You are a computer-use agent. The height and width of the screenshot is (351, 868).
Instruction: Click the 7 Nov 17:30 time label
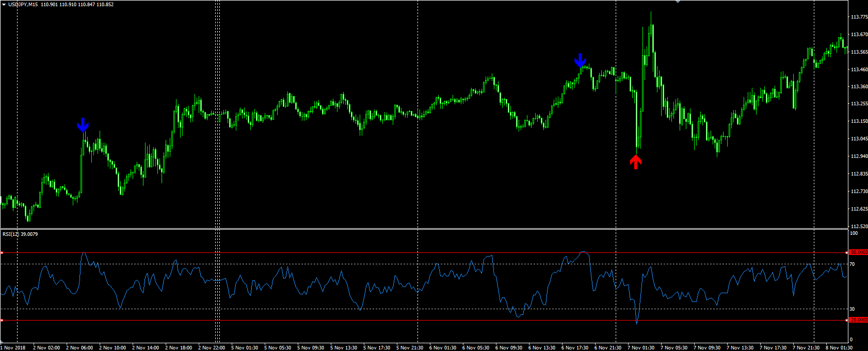click(773, 348)
